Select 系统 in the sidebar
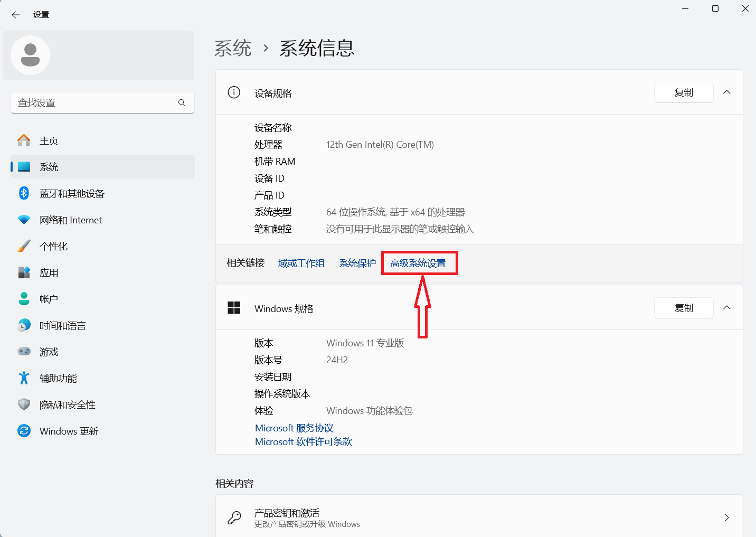This screenshot has width=756, height=537. 49,167
